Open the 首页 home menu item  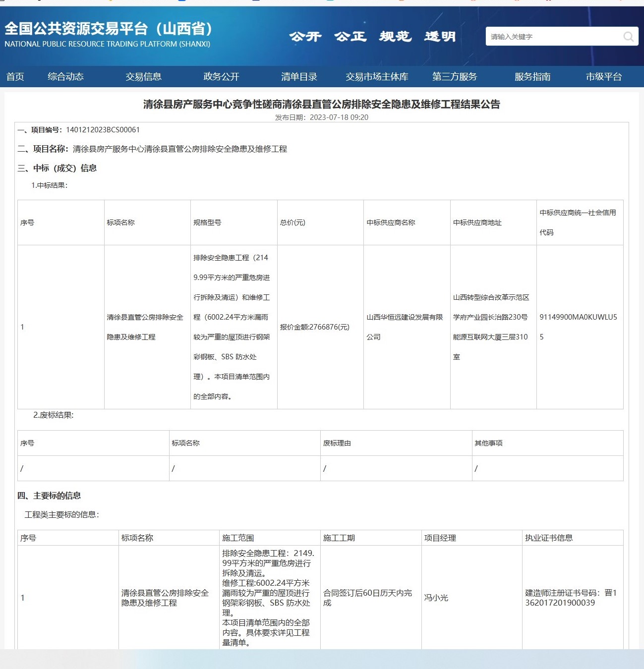[x=15, y=77]
